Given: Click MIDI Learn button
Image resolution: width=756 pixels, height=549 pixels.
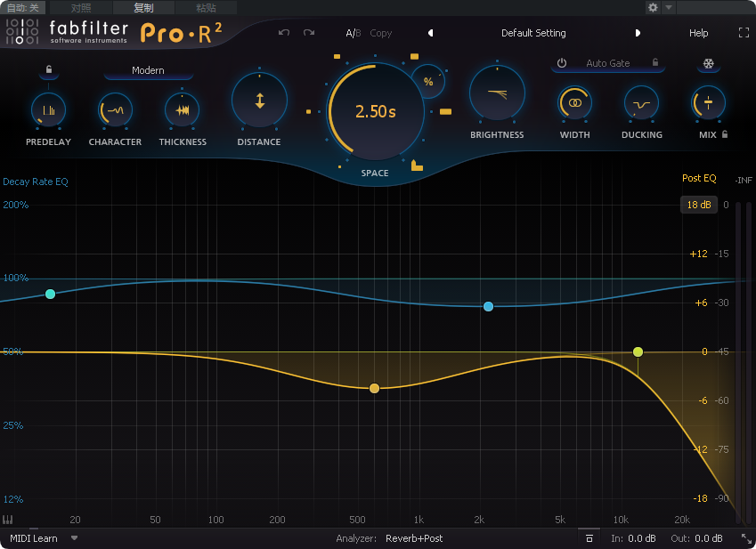Looking at the screenshot, I should point(34,538).
